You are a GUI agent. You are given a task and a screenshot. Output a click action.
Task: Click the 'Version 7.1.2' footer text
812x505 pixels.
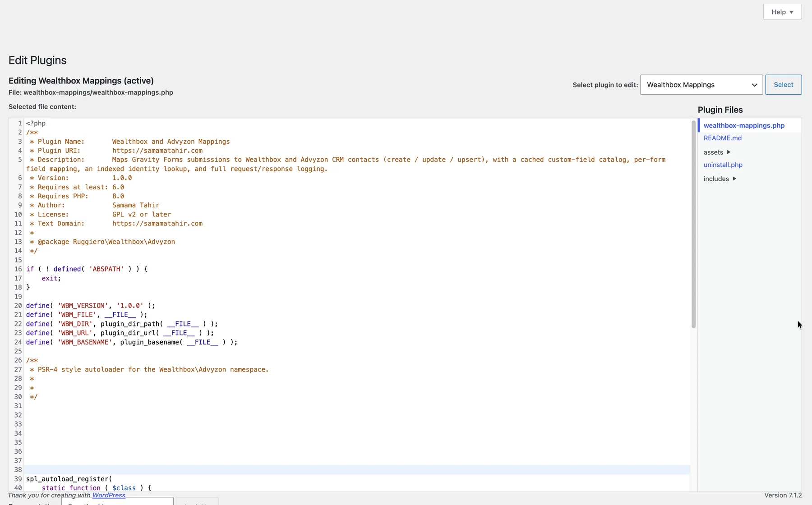[x=783, y=495]
